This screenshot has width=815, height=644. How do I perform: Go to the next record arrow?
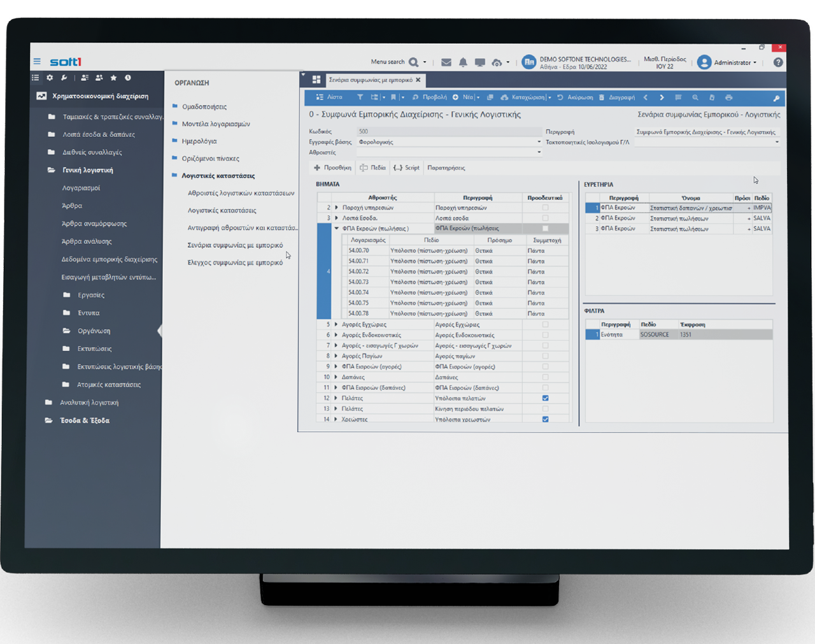[662, 97]
